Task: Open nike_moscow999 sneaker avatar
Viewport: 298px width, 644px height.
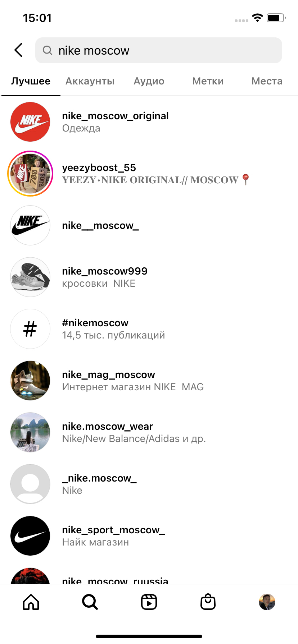Action: pyautogui.click(x=30, y=277)
